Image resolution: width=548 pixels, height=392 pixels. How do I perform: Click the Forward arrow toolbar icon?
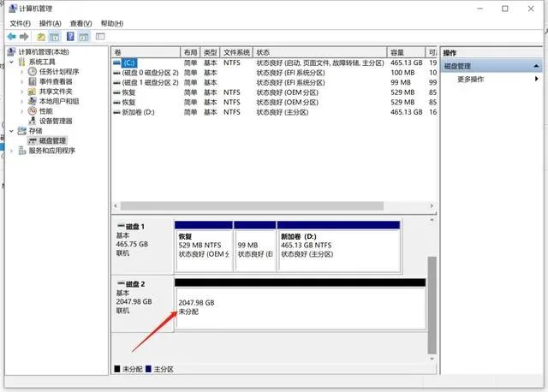(x=24, y=36)
